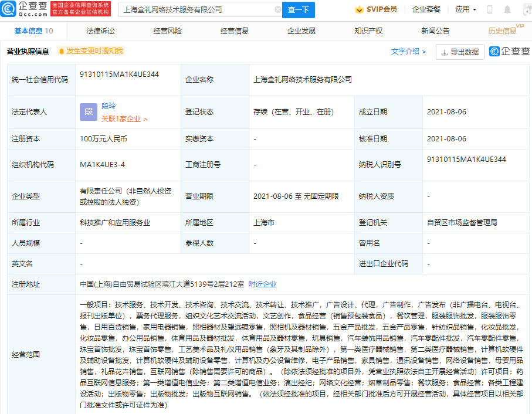
Task: Switch to 法律诉讼 tab
Action: [100, 31]
